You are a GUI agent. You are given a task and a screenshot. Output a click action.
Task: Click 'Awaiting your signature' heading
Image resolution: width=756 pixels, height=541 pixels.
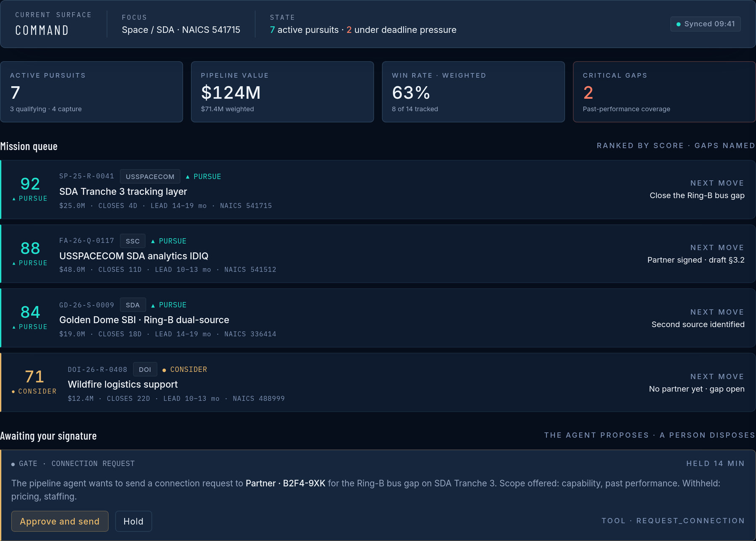click(x=48, y=436)
